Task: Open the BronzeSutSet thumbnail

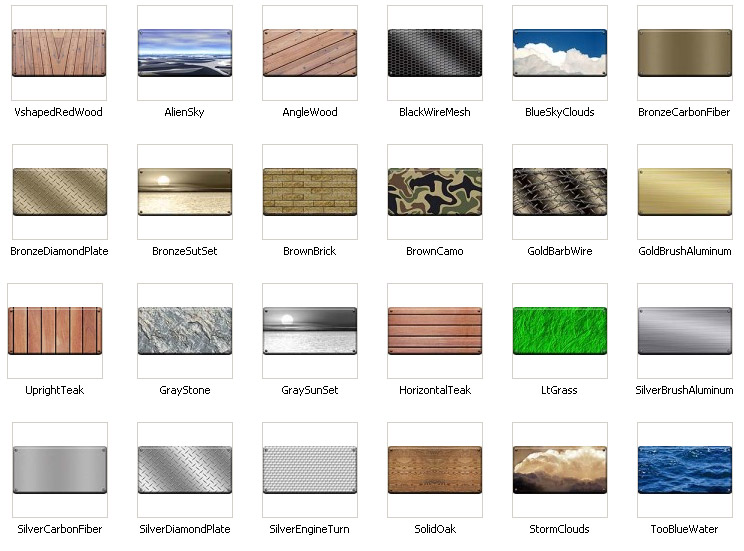Action: tap(185, 192)
